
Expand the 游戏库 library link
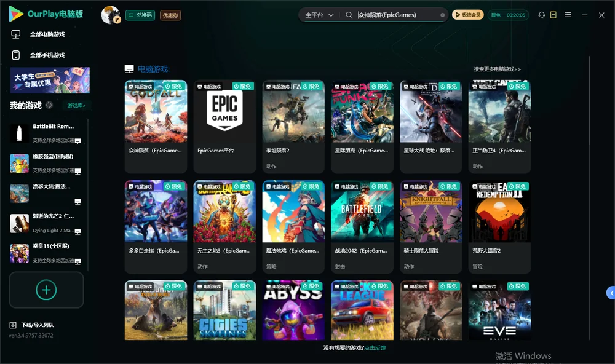coord(76,106)
